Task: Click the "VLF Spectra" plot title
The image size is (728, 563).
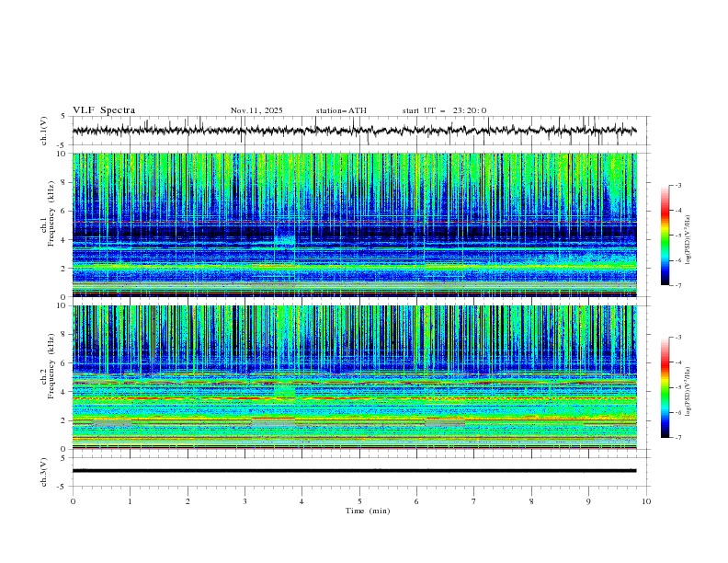Action: point(104,110)
